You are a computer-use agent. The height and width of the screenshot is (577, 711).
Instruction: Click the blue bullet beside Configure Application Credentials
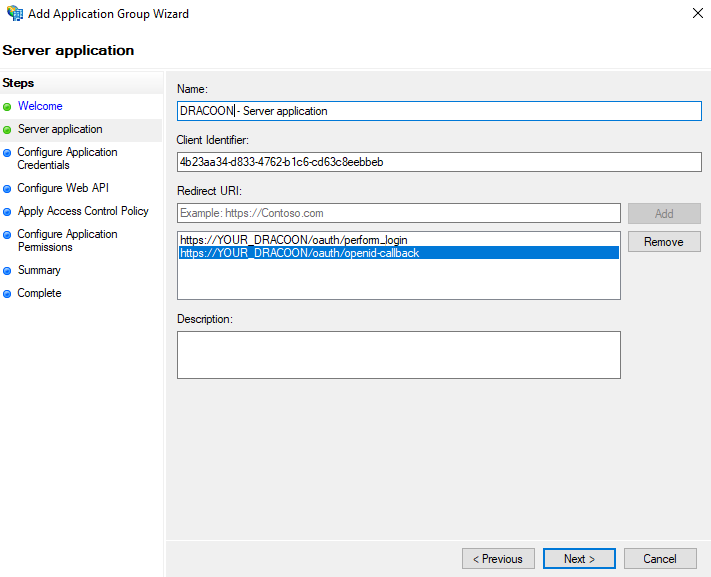tap(7, 153)
